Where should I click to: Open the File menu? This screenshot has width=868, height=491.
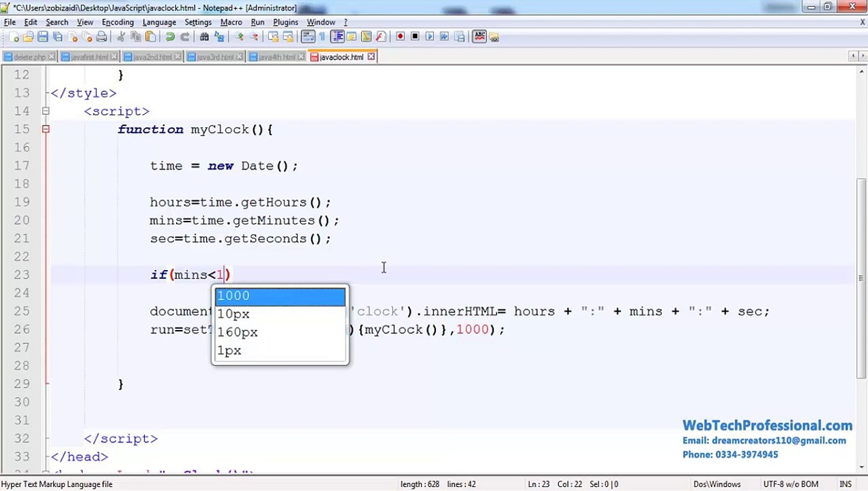point(10,22)
